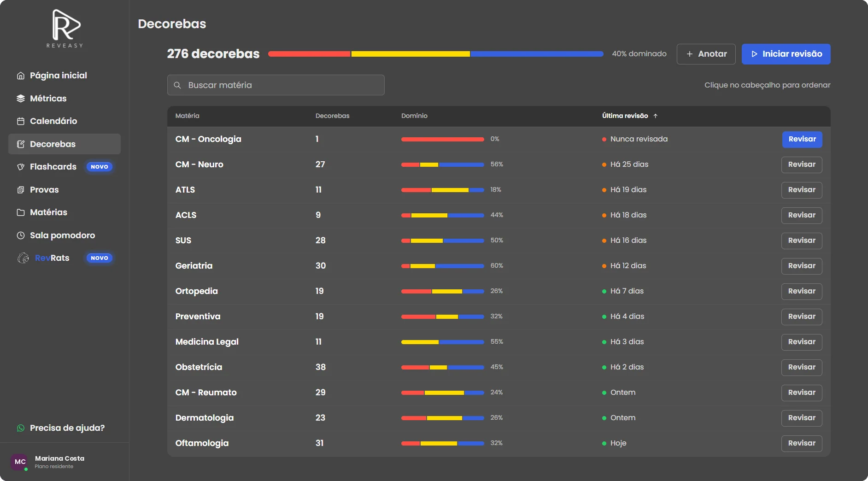Click 'Nunca revisada' status text
The width and height of the screenshot is (868, 481).
pyautogui.click(x=639, y=139)
